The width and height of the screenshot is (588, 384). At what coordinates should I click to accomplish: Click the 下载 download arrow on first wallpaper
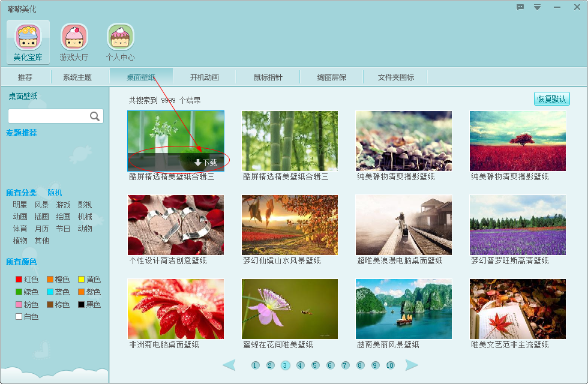199,163
